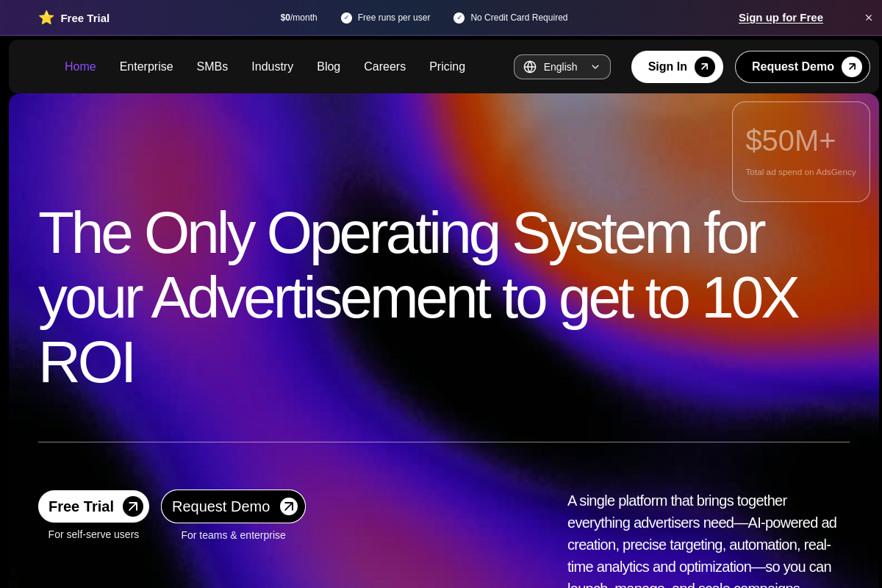This screenshot has height=588, width=882.
Task: Open the Careers page
Action: tap(384, 67)
